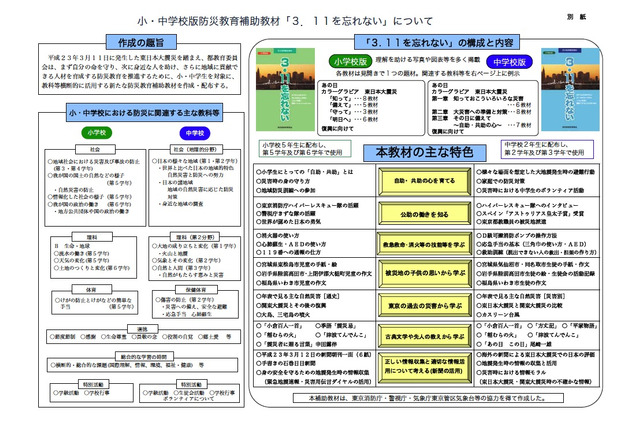Click the blue 中学校版 oval label

[x=509, y=62]
